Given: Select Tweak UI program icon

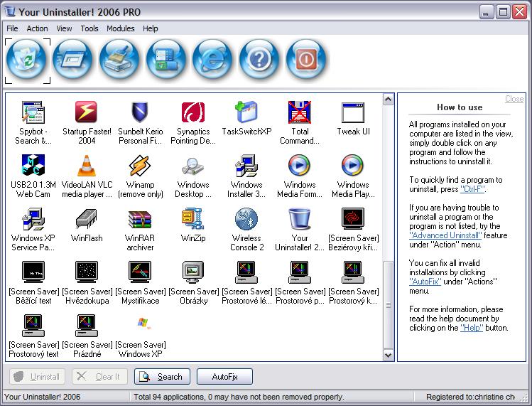Looking at the screenshot, I should pyautogui.click(x=353, y=112).
